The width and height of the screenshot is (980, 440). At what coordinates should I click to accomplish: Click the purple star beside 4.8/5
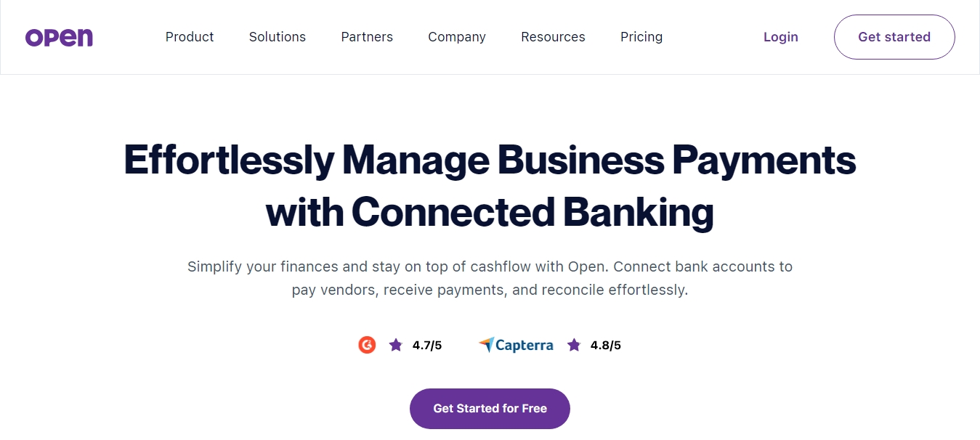pyautogui.click(x=574, y=345)
